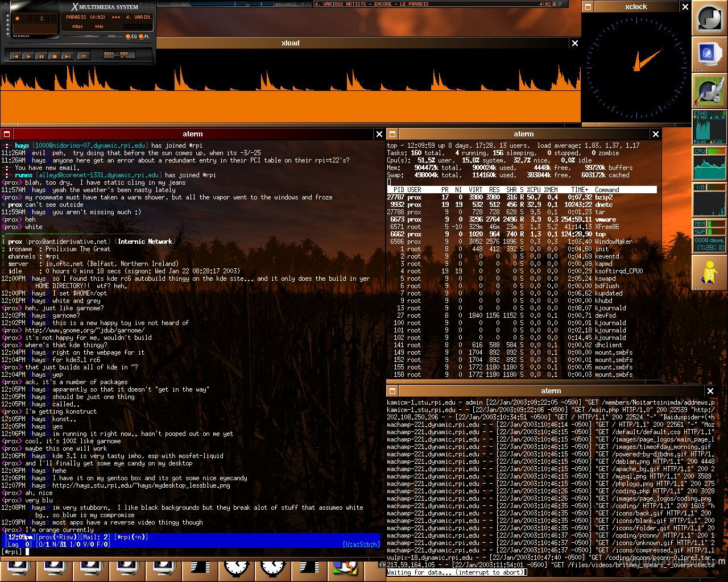728x582 pixels.
Task: Start playback with XMMS play button
Action: pos(28,56)
